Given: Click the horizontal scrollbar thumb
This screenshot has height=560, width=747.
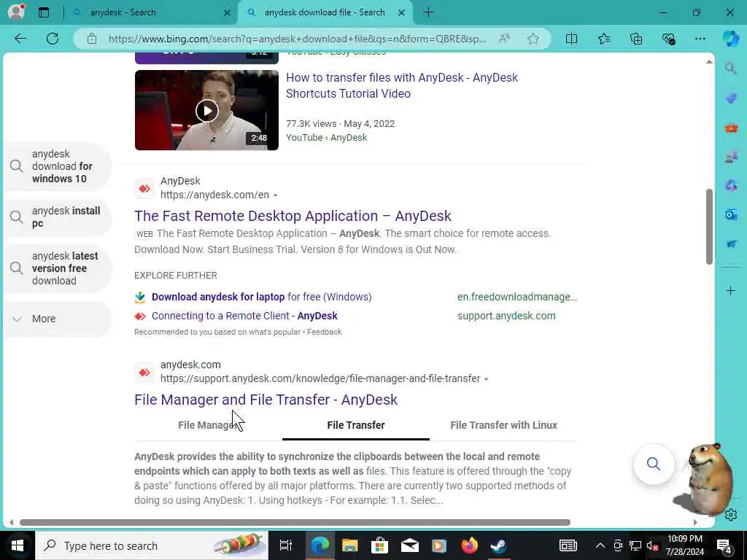Looking at the screenshot, I should (x=295, y=522).
